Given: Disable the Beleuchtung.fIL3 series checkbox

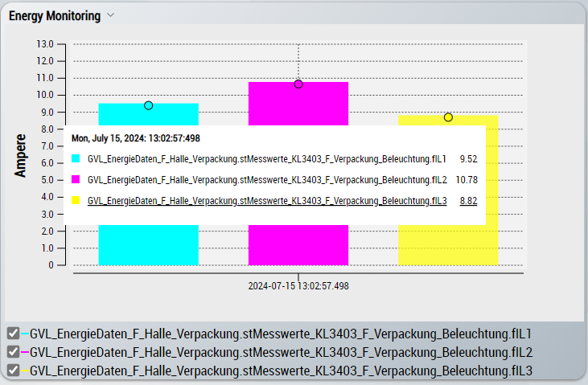Looking at the screenshot, I should (13, 371).
